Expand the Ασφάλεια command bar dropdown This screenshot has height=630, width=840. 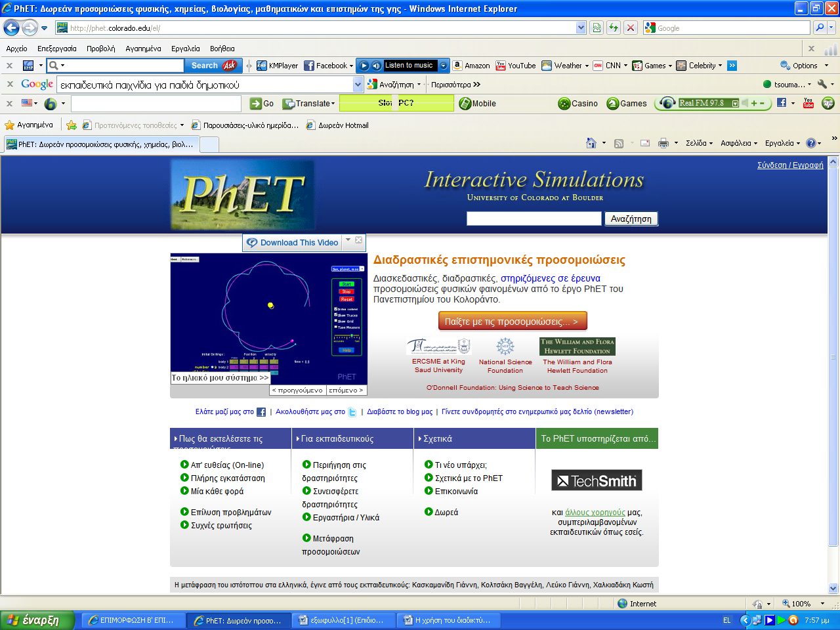(x=738, y=143)
